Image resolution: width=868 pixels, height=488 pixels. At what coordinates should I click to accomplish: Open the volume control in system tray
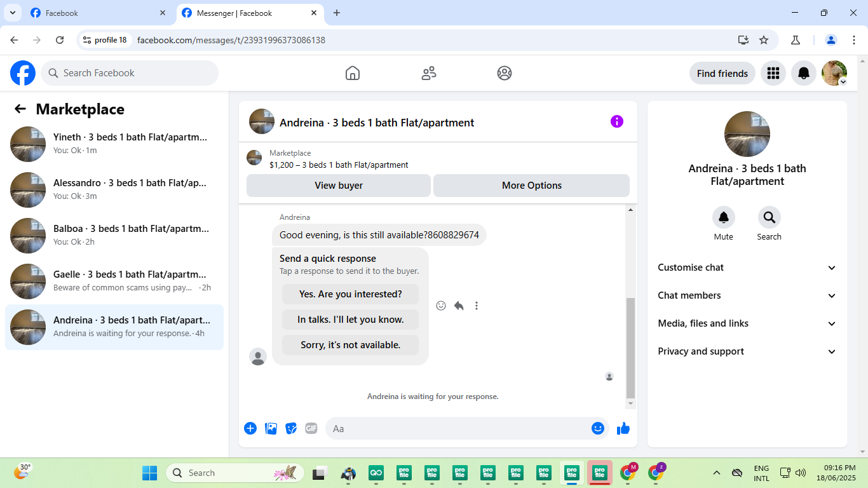pos(801,473)
